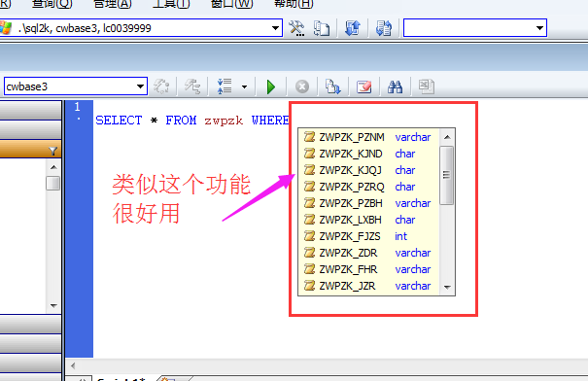The width and height of the screenshot is (588, 381).
Task: Click the copy connection documents icon
Action: tap(322, 28)
